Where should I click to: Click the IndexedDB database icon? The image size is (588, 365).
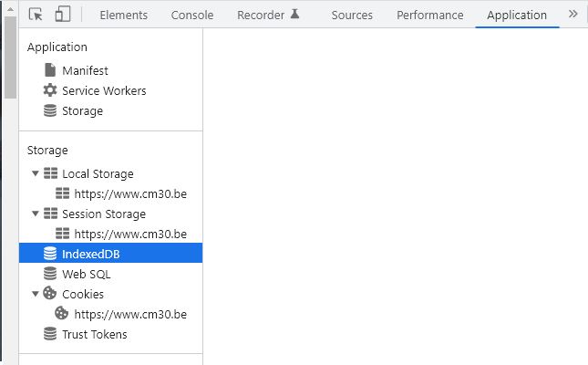click(50, 254)
